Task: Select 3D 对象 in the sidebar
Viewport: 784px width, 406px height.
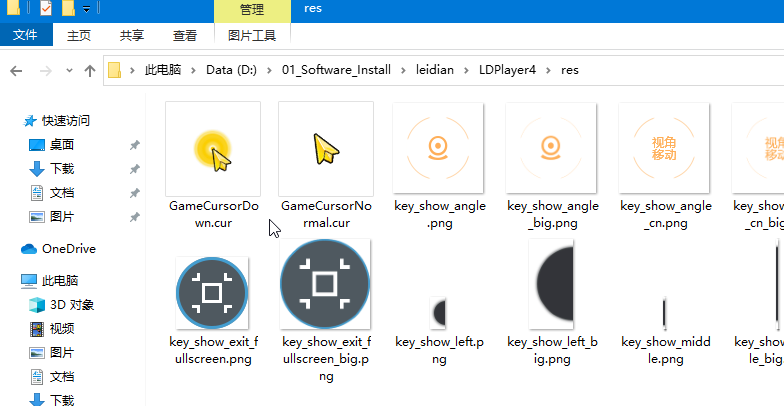Action: pos(72,305)
